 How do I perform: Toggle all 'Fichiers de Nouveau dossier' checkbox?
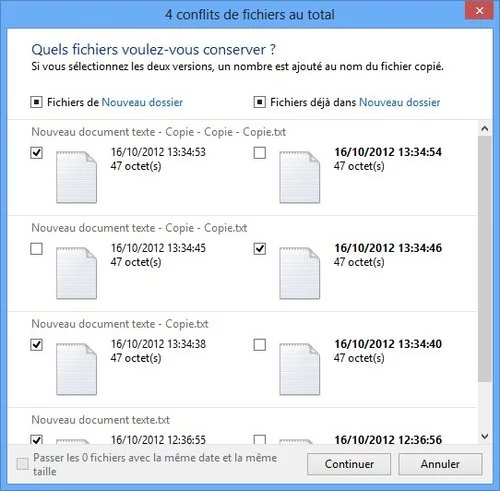click(36, 102)
